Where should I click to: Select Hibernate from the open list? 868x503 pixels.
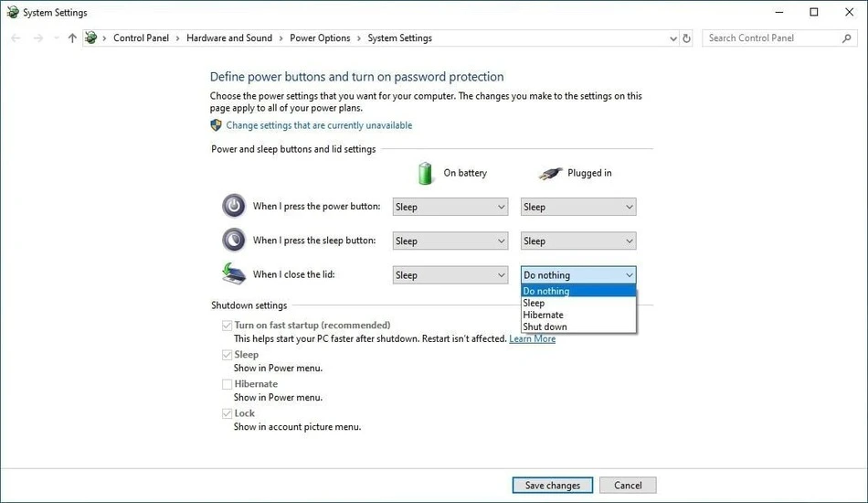(x=578, y=315)
